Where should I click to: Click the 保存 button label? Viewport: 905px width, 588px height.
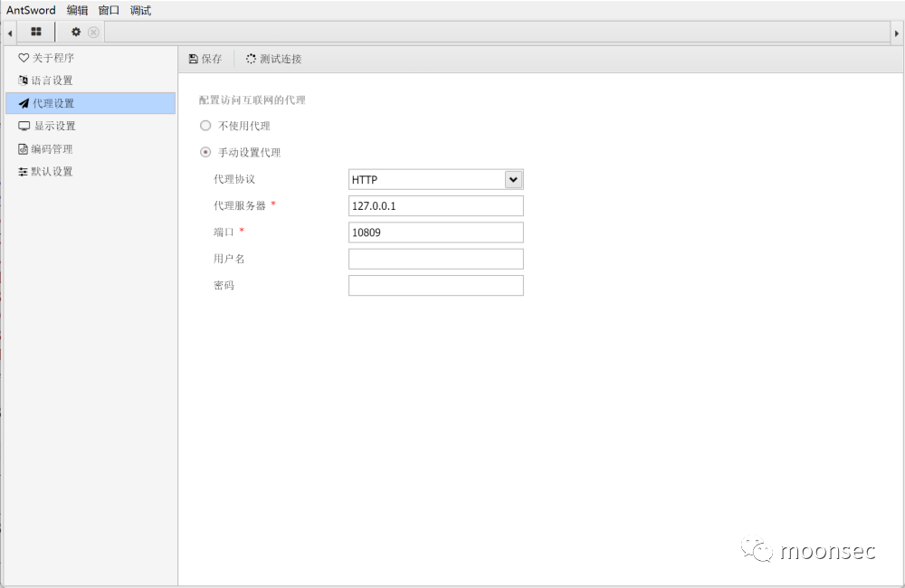(212, 59)
